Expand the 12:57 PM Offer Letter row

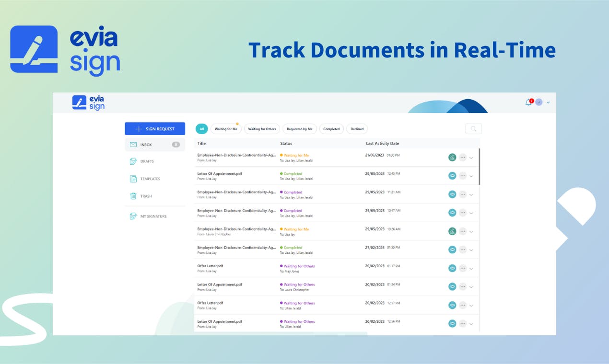pyautogui.click(x=471, y=306)
